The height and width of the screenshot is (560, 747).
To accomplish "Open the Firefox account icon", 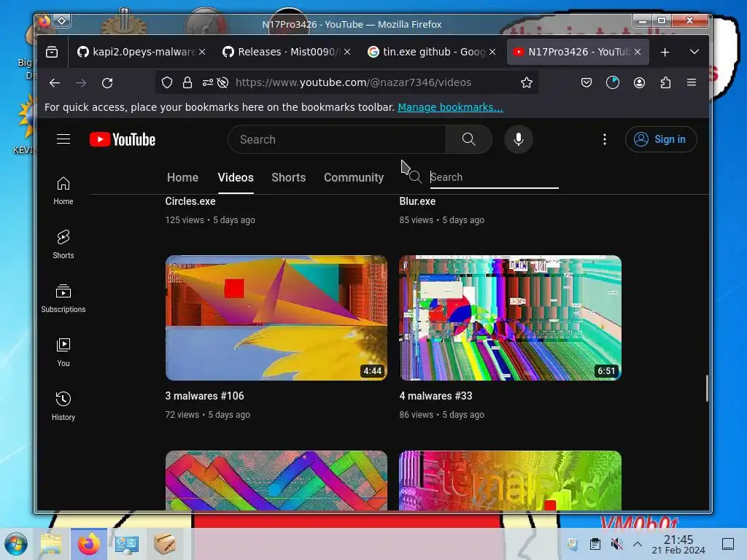I will coord(639,83).
